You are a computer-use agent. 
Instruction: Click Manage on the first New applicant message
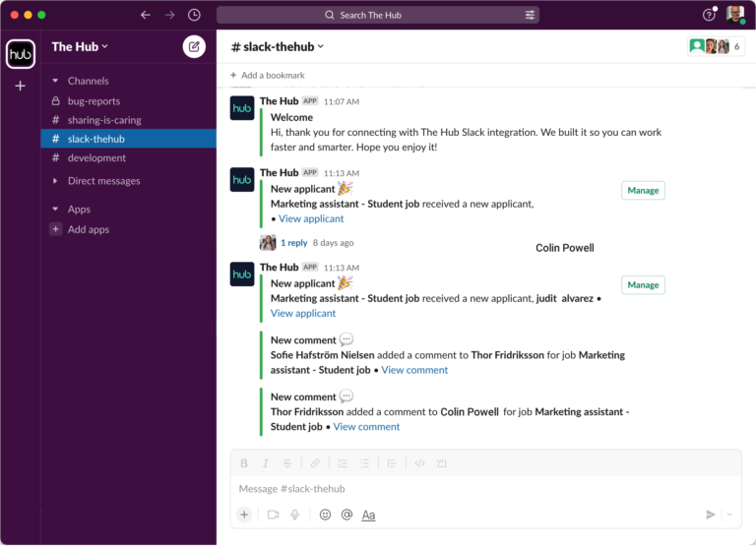[x=643, y=191]
